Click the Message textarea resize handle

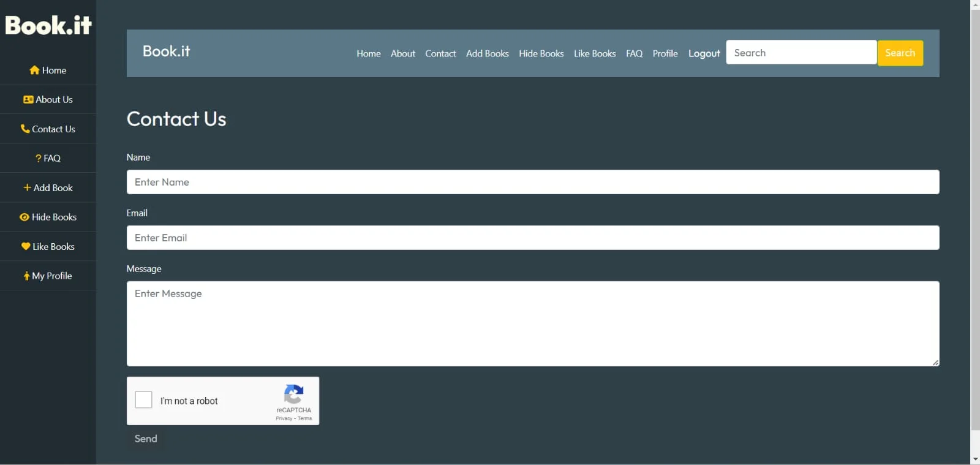click(x=935, y=363)
